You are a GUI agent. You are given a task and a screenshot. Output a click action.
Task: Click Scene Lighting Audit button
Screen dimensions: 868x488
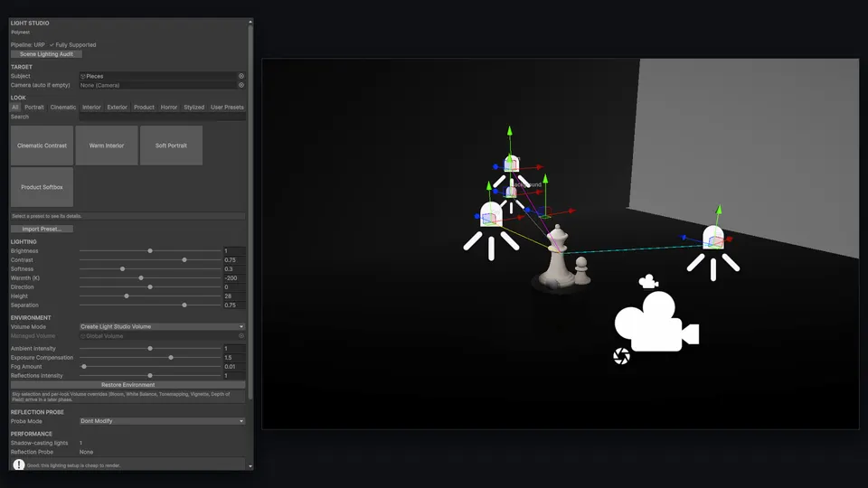click(x=46, y=54)
